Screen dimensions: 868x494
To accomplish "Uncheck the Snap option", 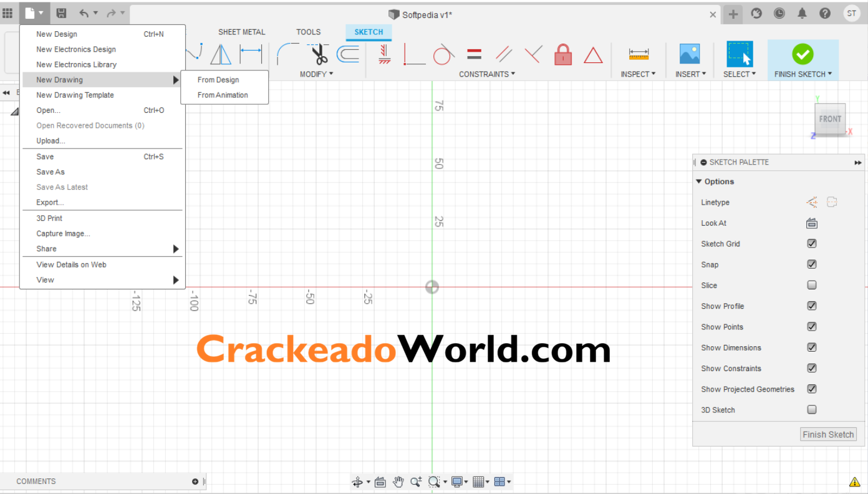I will (x=812, y=264).
